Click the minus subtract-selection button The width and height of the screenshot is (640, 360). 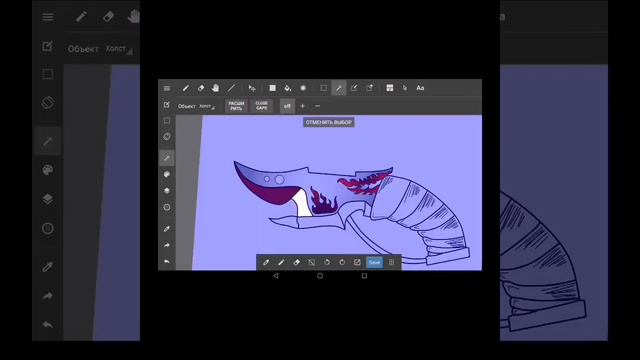tap(318, 106)
